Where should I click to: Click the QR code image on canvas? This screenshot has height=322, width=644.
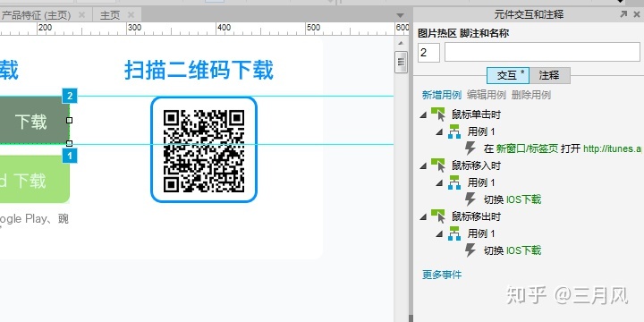click(x=204, y=150)
